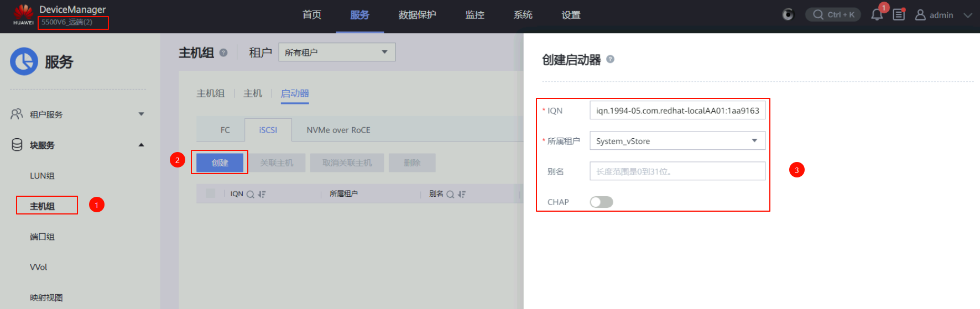Click the admin user icon
980x309 pixels.
[920, 15]
